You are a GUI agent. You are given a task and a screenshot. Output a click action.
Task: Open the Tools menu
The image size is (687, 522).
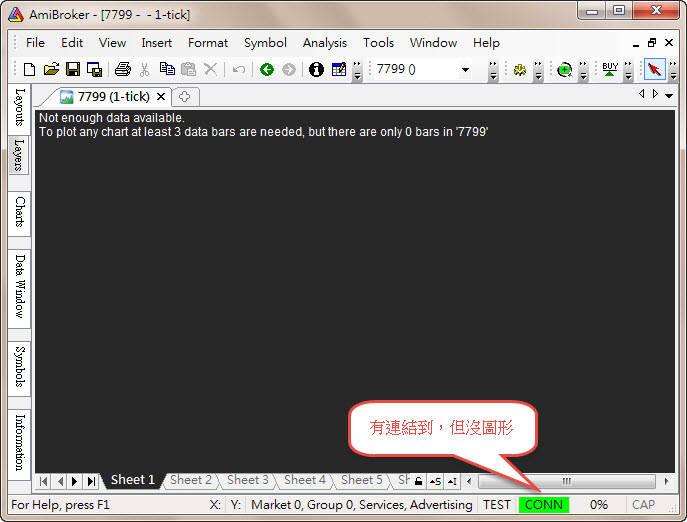pos(378,43)
